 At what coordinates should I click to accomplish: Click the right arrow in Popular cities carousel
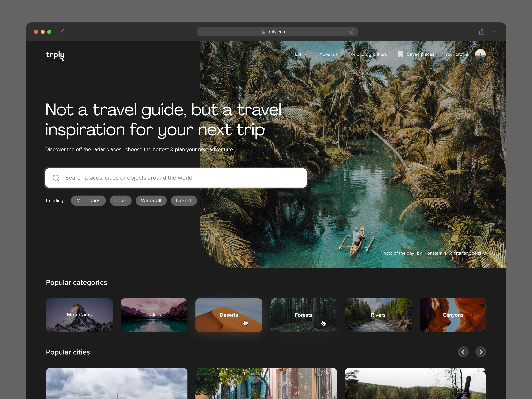pos(481,352)
